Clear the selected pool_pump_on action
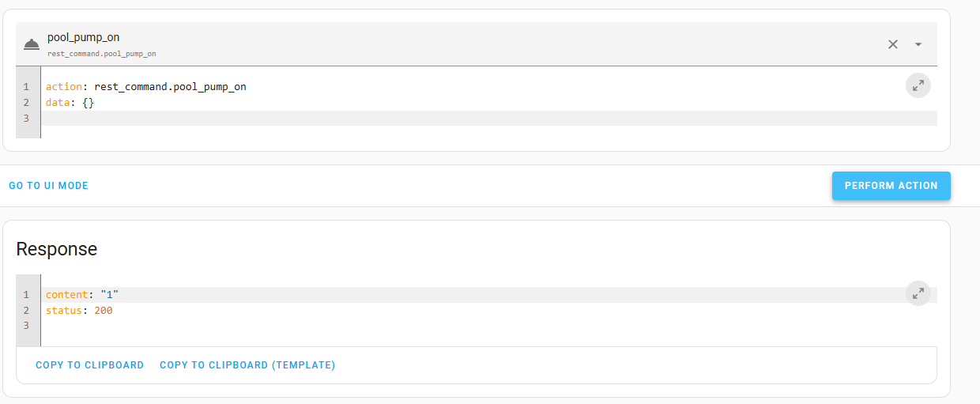This screenshot has width=980, height=404. (893, 44)
